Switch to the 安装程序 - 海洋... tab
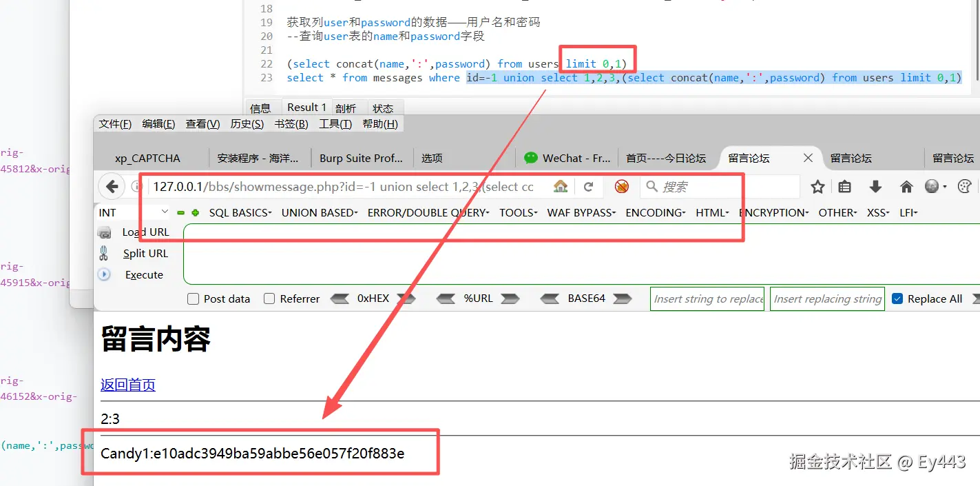The image size is (980, 486). 260,158
